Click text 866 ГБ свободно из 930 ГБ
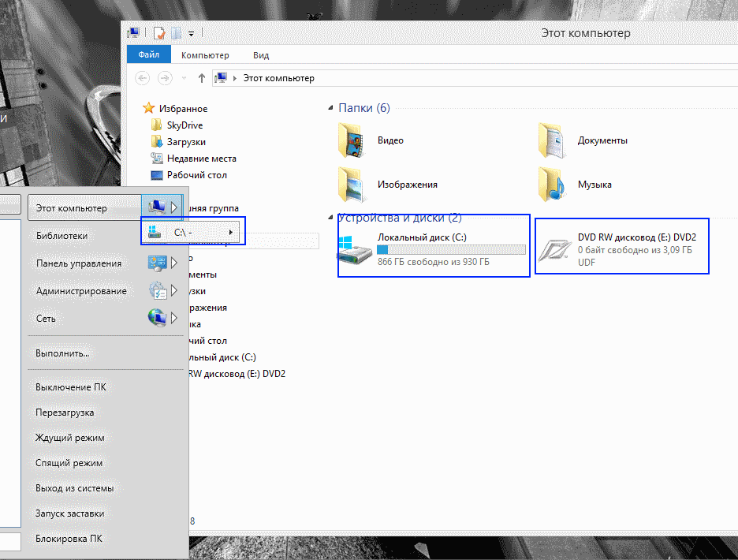Screen dimensions: 738x560 pos(433,262)
